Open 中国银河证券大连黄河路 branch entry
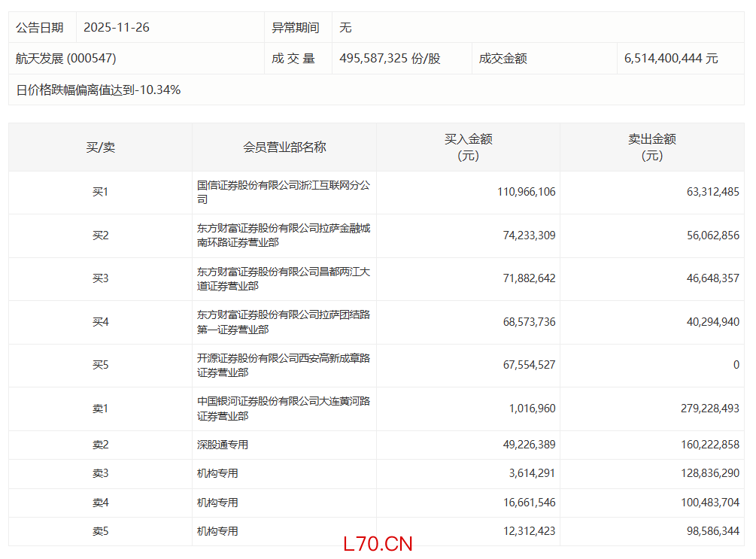This screenshot has height=559, width=756. [x=284, y=409]
